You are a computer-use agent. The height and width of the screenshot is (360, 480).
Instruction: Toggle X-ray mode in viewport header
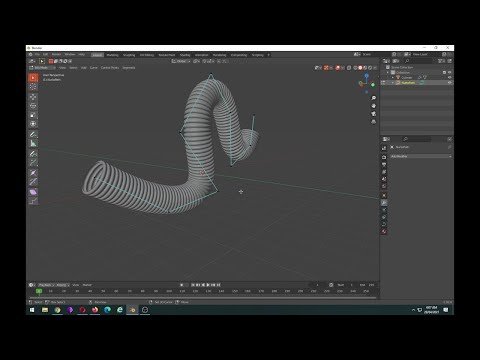point(349,68)
